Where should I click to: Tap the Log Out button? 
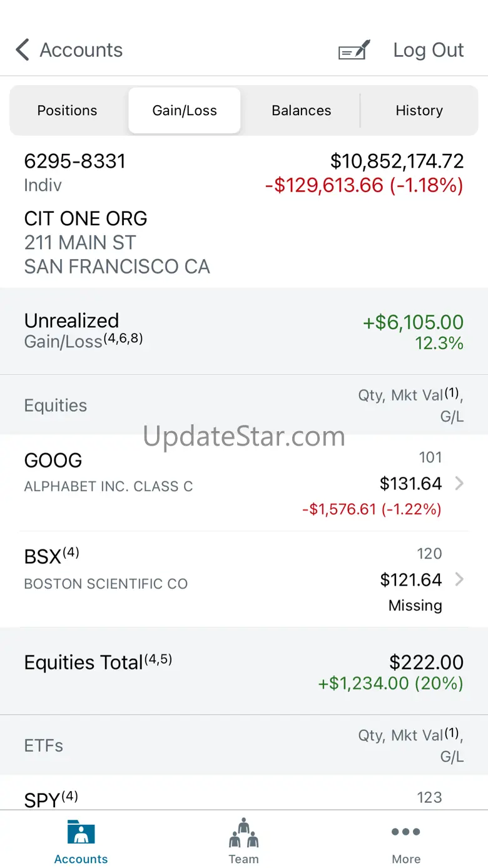[x=429, y=50]
